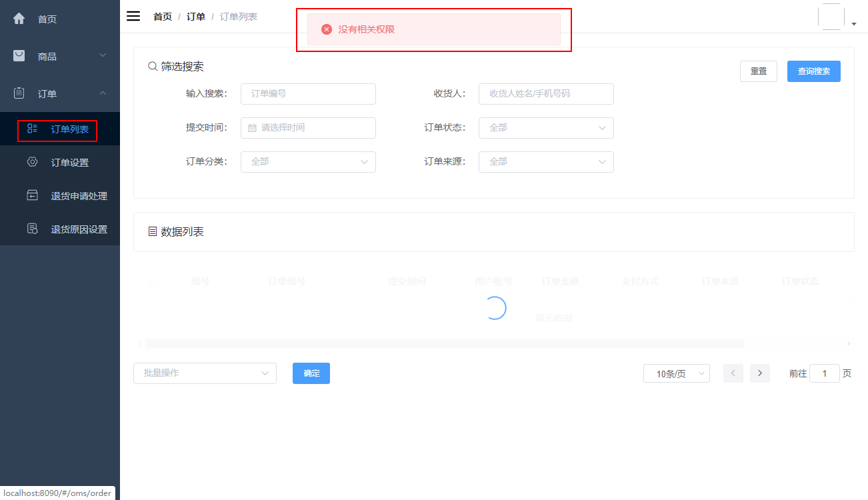This screenshot has width=868, height=500.
Task: Click the list icon beside 订单列表
Action: 32,129
